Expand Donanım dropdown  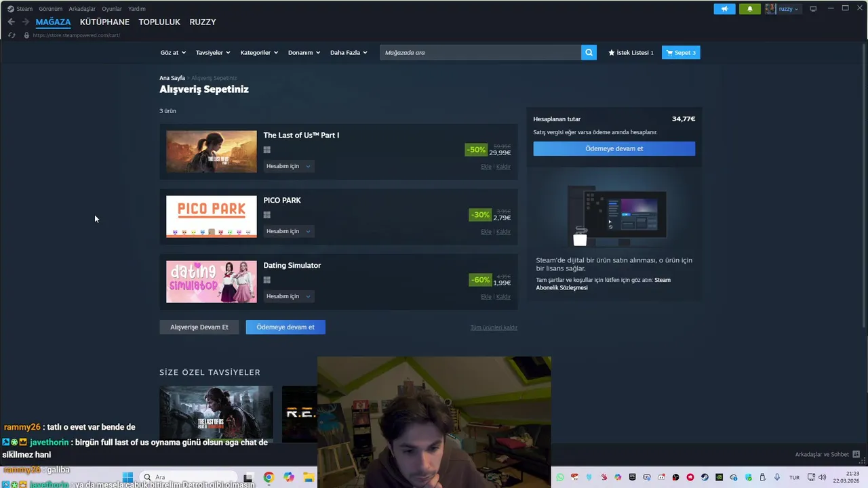[304, 52]
